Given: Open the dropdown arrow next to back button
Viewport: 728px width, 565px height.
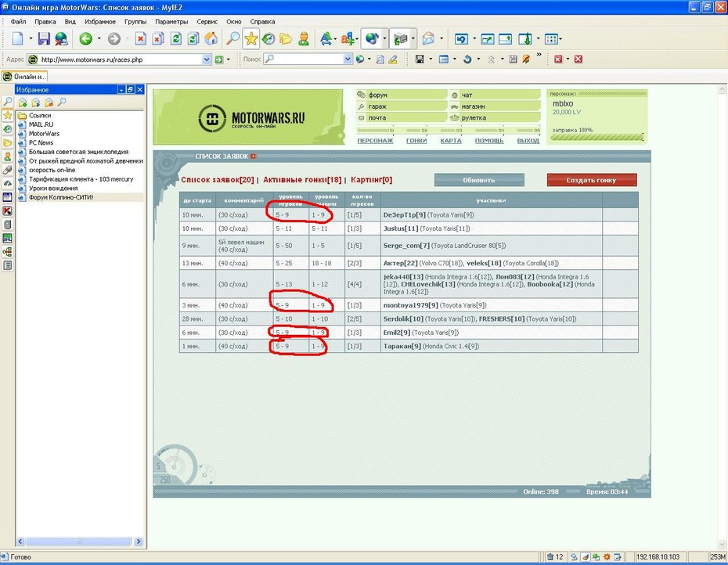Looking at the screenshot, I should pyautogui.click(x=99, y=39).
